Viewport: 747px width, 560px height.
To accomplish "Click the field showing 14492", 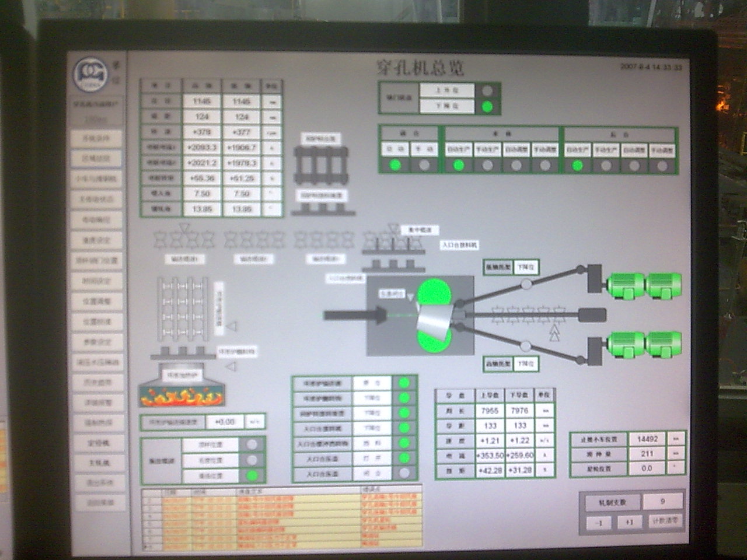I will pos(648,439).
